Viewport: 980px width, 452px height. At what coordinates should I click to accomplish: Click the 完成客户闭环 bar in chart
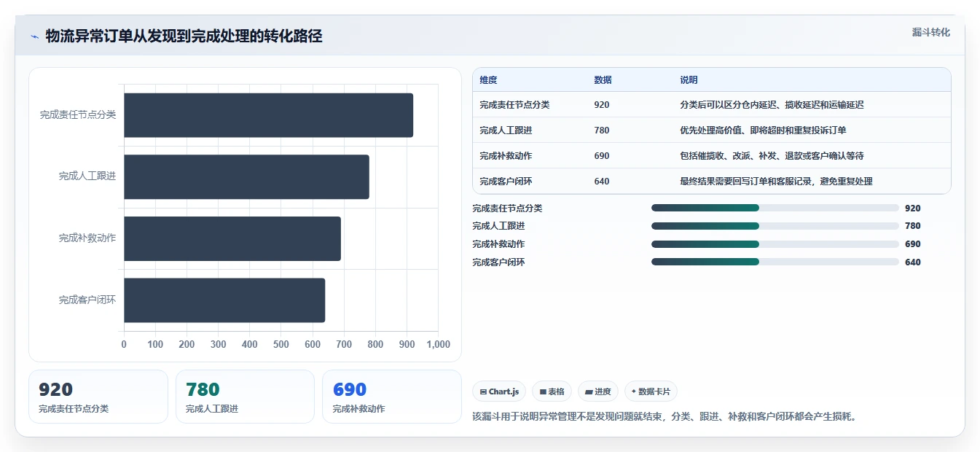[x=224, y=300]
